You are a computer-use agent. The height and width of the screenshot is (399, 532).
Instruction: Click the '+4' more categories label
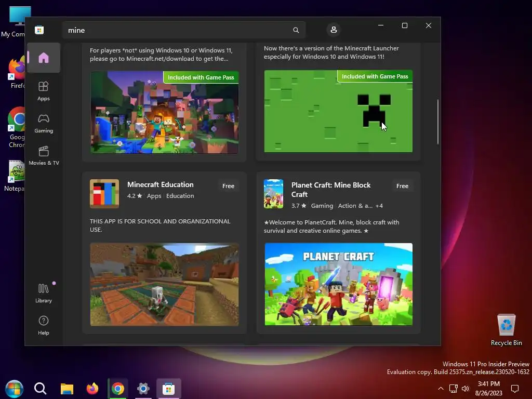click(379, 206)
